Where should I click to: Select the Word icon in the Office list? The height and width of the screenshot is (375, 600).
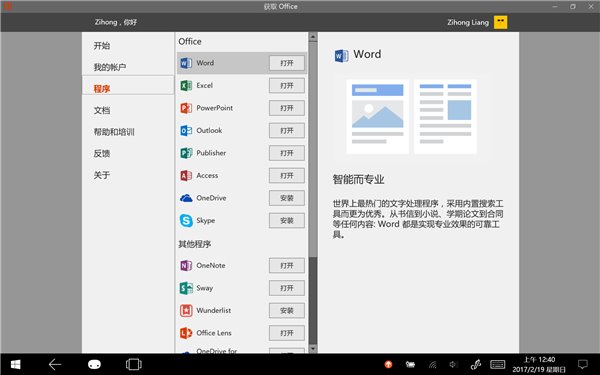coord(186,63)
